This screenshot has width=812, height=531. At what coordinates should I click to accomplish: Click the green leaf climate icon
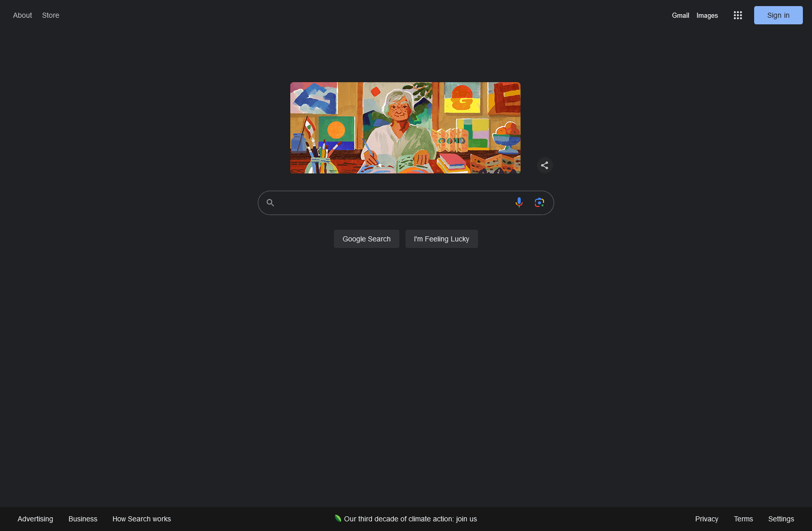338,518
